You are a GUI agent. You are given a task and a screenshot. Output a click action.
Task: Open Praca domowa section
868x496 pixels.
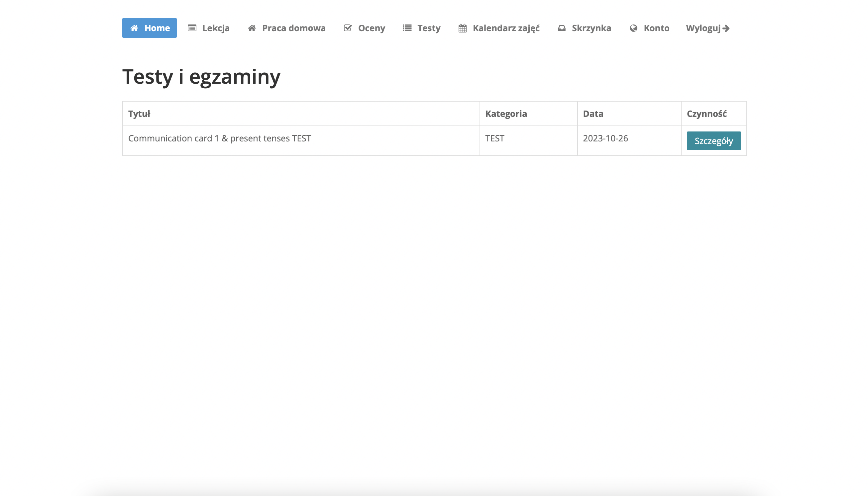point(293,28)
